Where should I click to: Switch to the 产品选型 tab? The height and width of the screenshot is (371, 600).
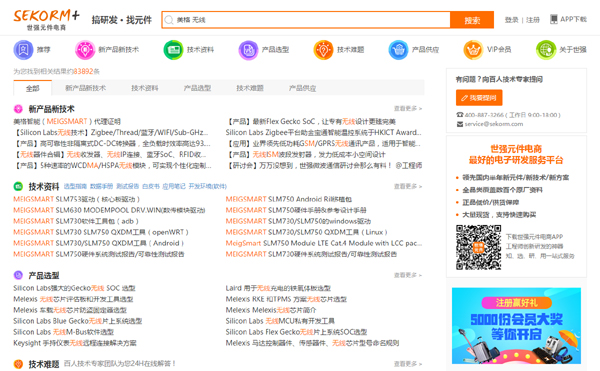(x=197, y=88)
